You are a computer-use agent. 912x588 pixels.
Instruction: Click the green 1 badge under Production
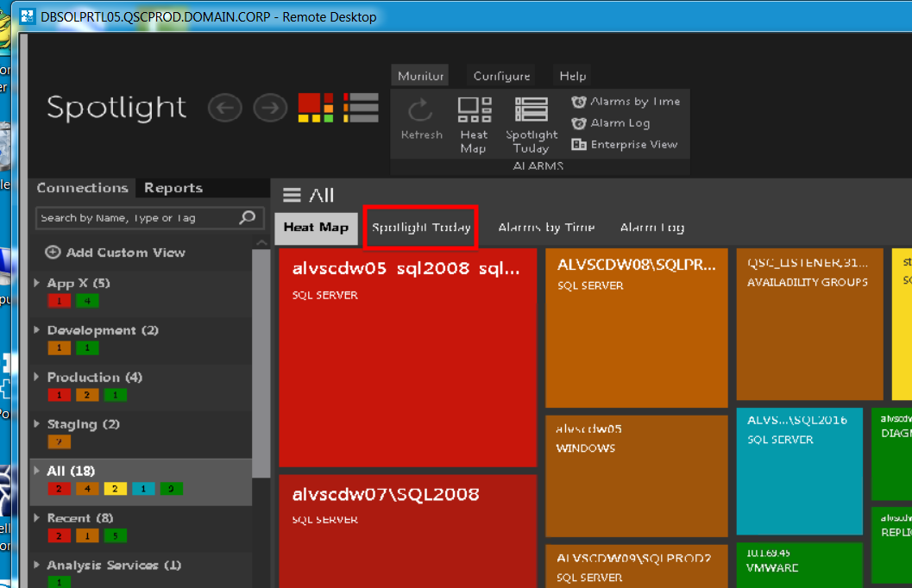[x=115, y=395]
